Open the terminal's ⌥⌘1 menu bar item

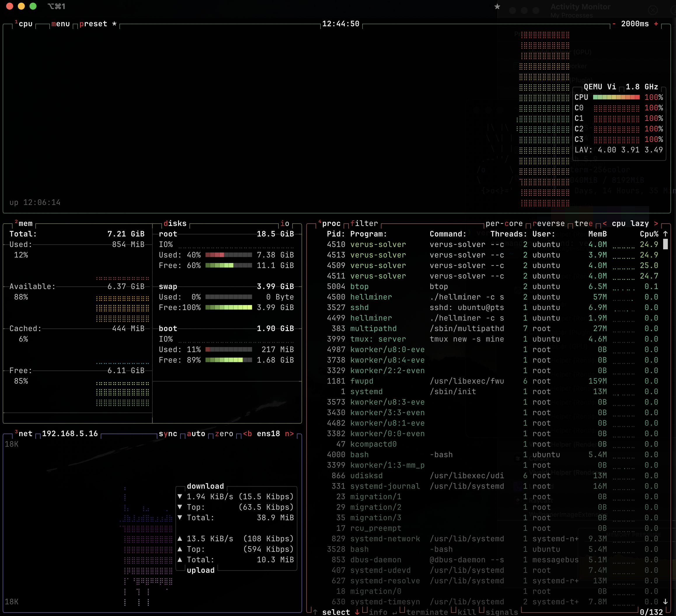57,6
